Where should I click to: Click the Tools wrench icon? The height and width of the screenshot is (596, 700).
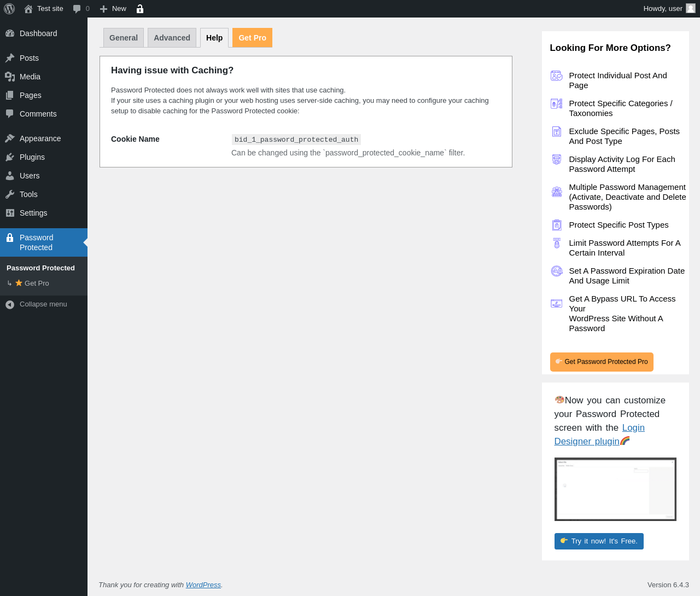(10, 194)
